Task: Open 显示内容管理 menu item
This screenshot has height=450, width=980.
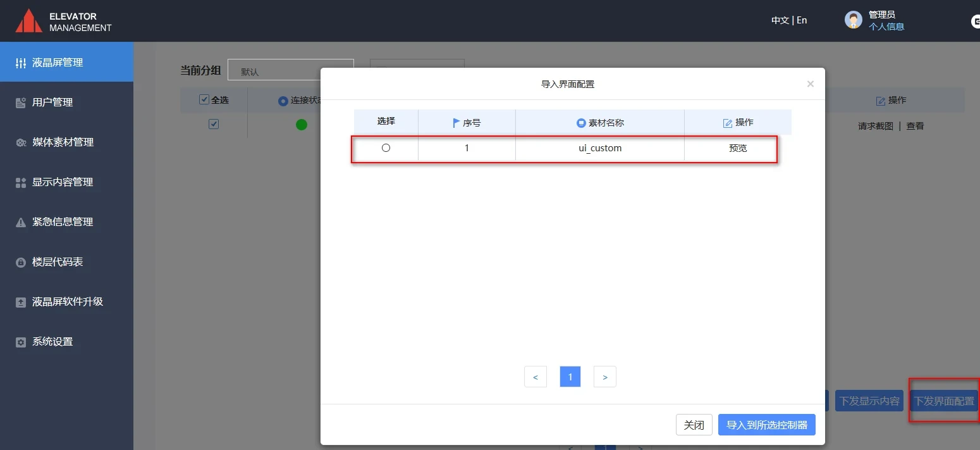Action: 66,182
